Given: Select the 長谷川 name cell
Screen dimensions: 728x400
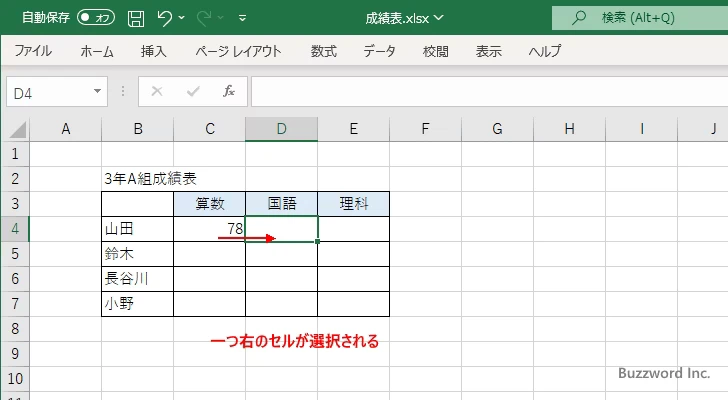Looking at the screenshot, I should (x=137, y=279).
